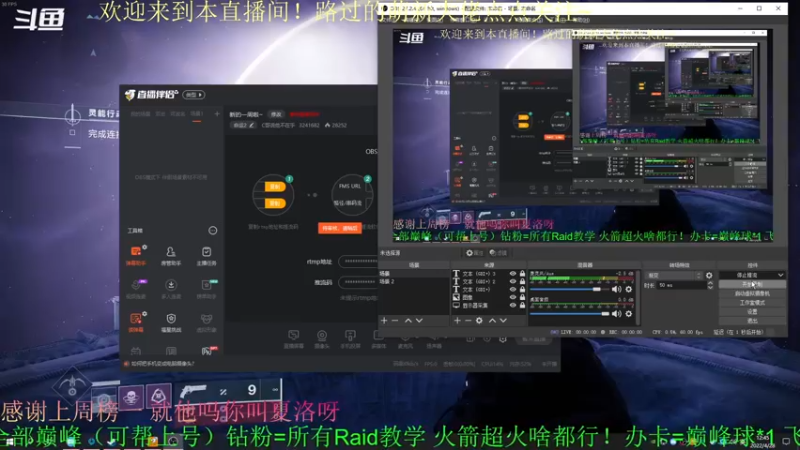This screenshot has height=450, width=800.
Task: Click the stream key field below rtmp地址
Action: [358, 282]
